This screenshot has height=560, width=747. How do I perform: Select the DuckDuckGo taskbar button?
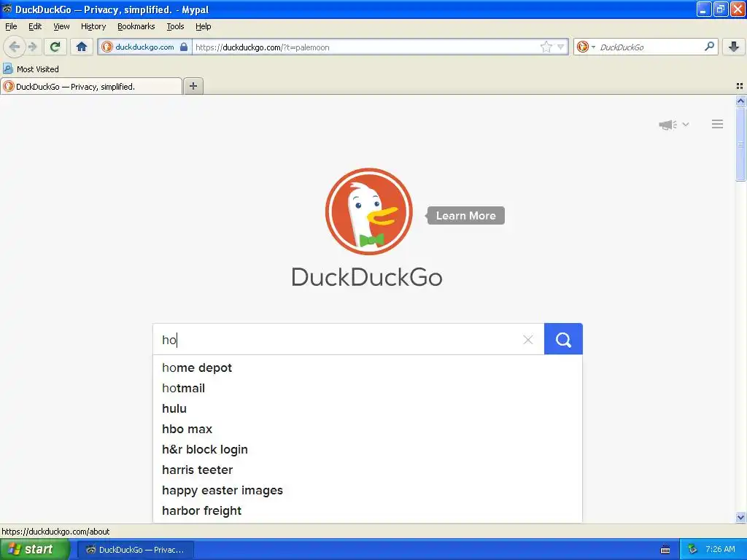click(136, 550)
